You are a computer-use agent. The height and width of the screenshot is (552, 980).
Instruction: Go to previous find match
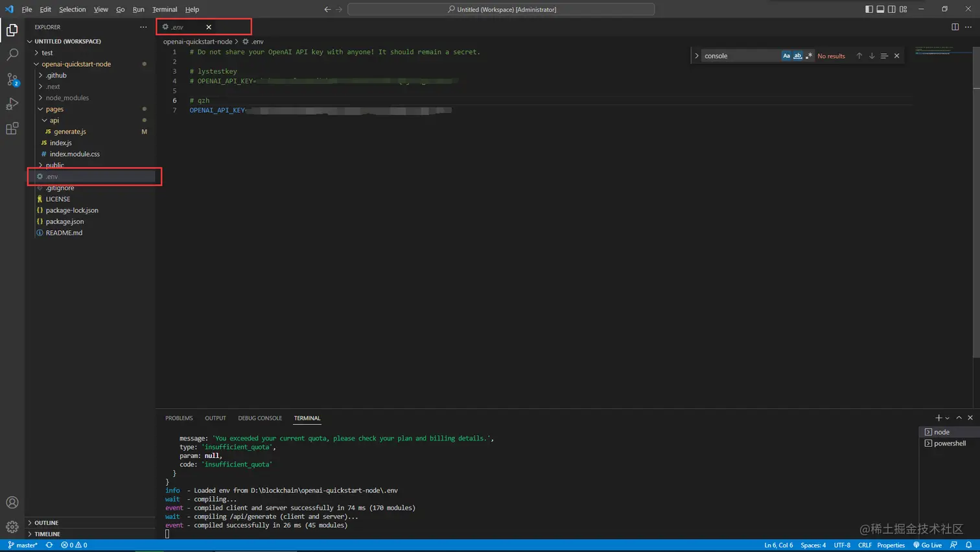coord(859,56)
